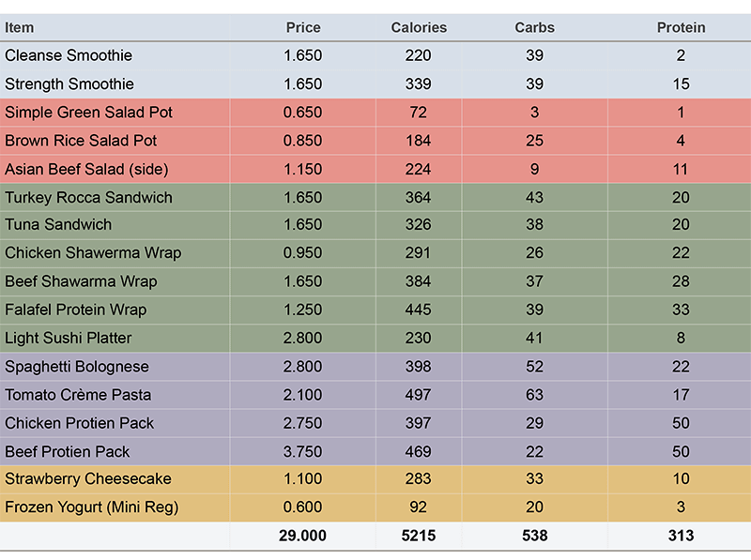Click the Strength Smoothie calories value 339
751x560 pixels.
tap(419, 84)
